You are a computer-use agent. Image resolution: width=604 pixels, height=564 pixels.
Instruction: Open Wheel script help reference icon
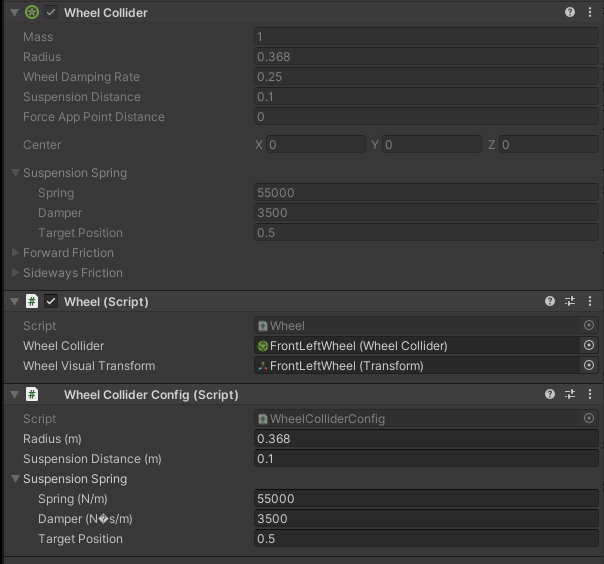click(x=550, y=301)
